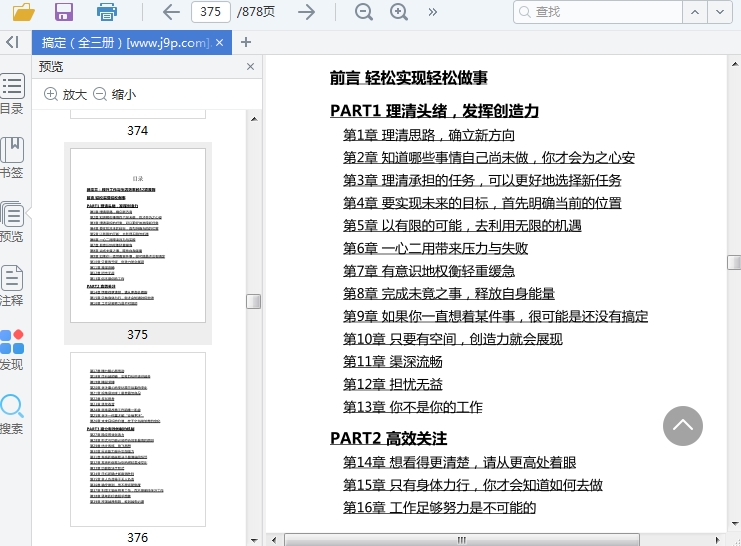741x546 pixels.
Task: Add a new tab with plus button
Action: point(246,42)
